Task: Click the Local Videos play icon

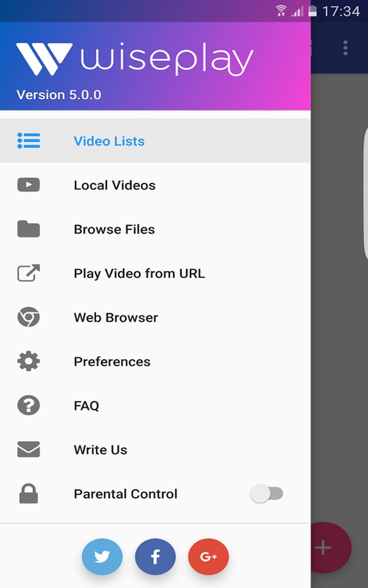Action: point(29,185)
